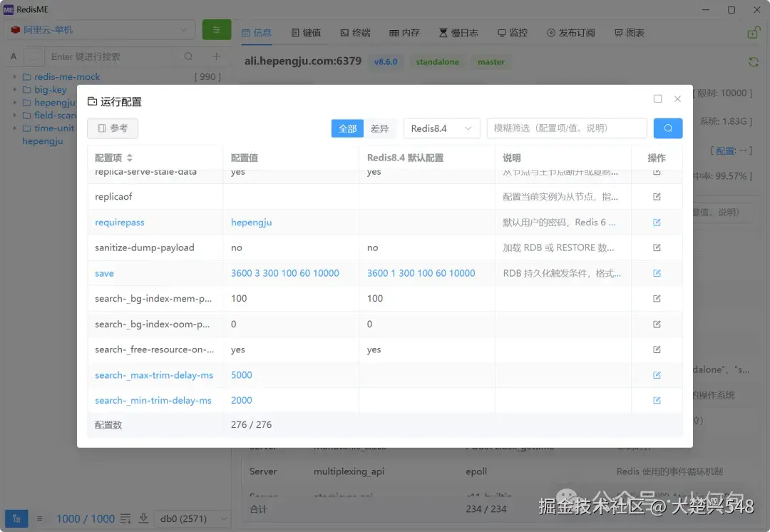Expand the time-unit folder
The image size is (770, 532).
[15, 128]
